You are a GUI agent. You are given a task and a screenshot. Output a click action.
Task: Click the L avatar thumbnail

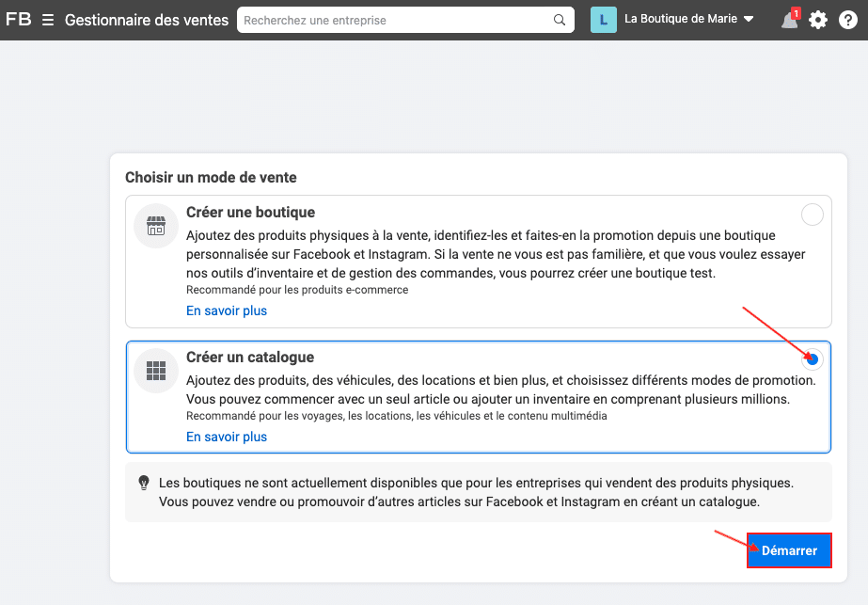[x=603, y=19]
